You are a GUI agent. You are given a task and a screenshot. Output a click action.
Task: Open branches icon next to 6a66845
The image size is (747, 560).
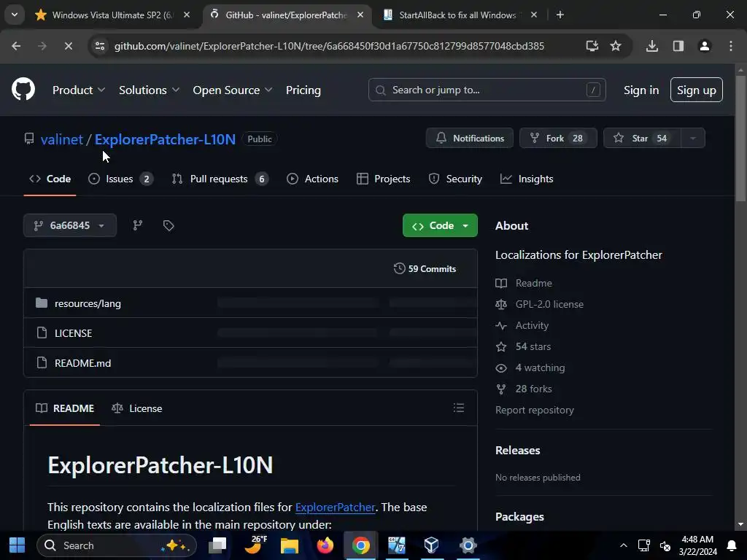138,225
